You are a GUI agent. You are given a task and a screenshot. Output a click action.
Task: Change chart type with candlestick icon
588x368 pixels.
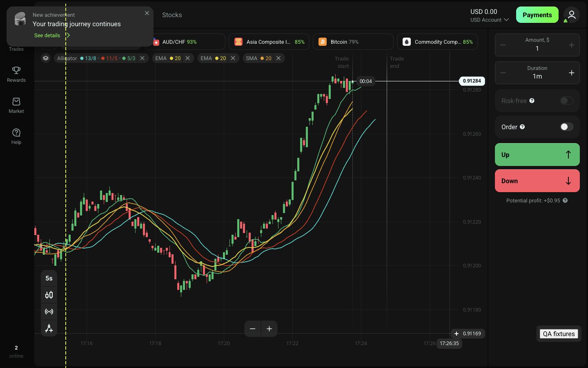[x=49, y=295]
